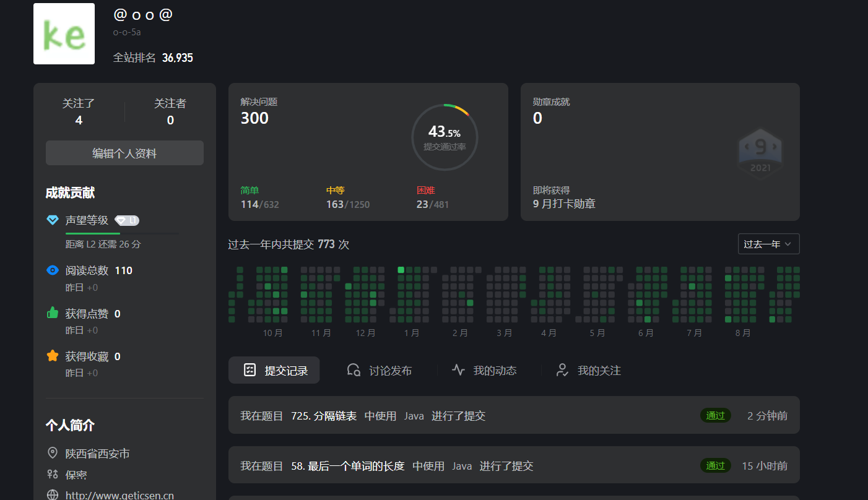Screen dimensions: 868x500
Task: Click the 过去一年内共提交 773 次 summary
Action: point(289,244)
